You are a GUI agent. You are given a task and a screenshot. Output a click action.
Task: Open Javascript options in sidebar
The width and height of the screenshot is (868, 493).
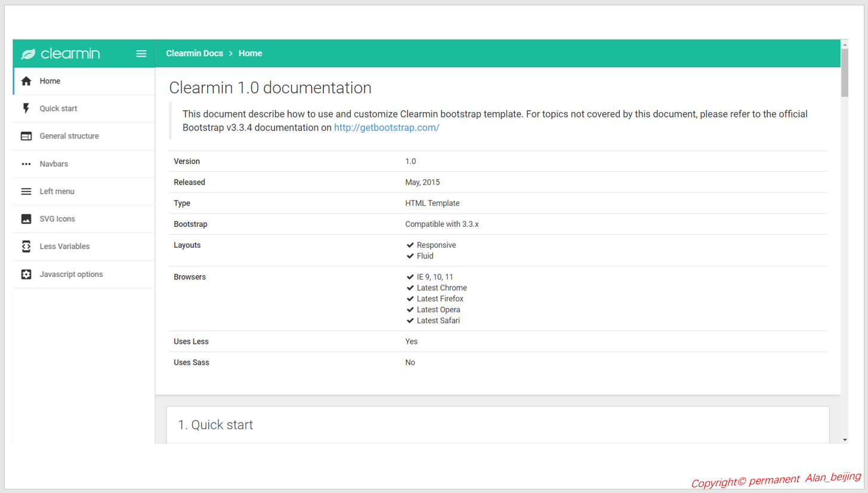pos(84,275)
